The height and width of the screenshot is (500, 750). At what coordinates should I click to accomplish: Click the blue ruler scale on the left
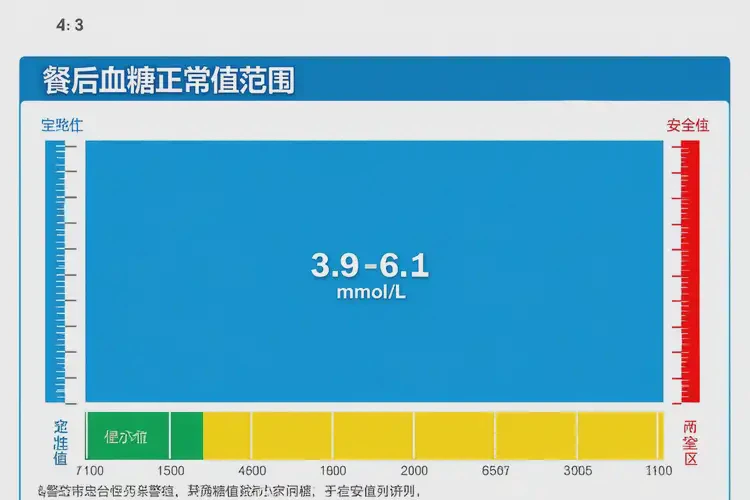tap(56, 270)
